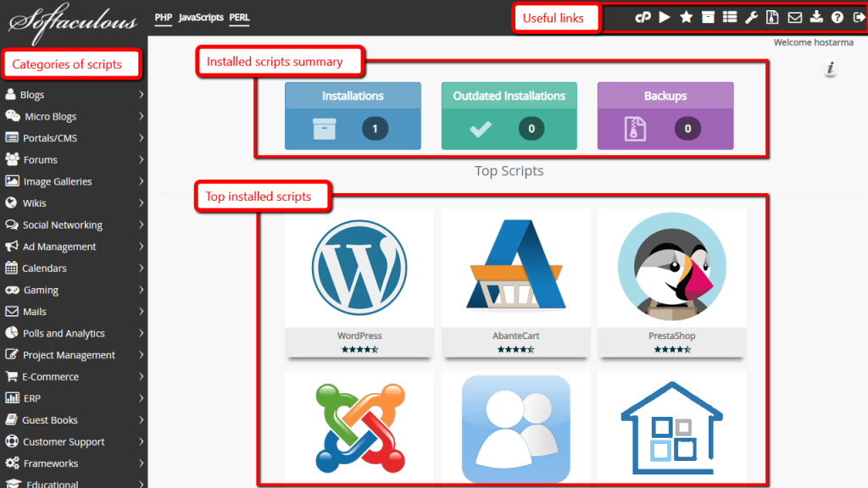
Task: Select the AbanteCart logo thumbnail
Action: point(516,264)
